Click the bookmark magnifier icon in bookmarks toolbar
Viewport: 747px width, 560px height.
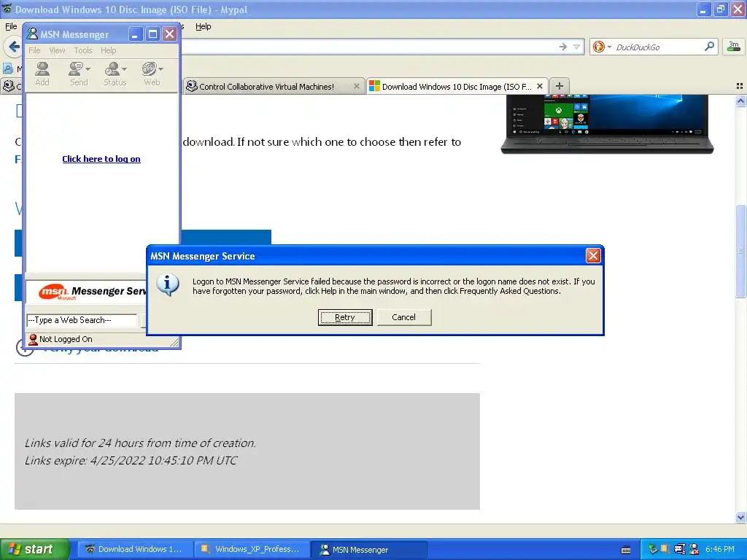pos(7,69)
